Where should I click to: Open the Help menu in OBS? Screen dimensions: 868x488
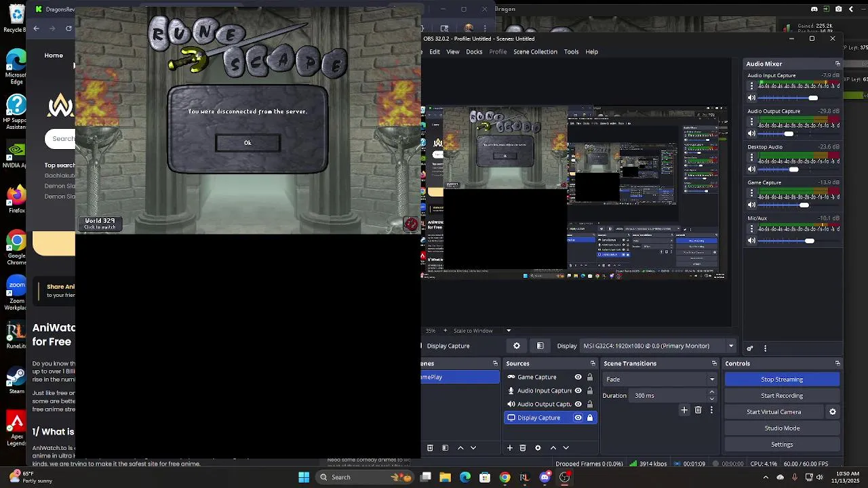[592, 52]
